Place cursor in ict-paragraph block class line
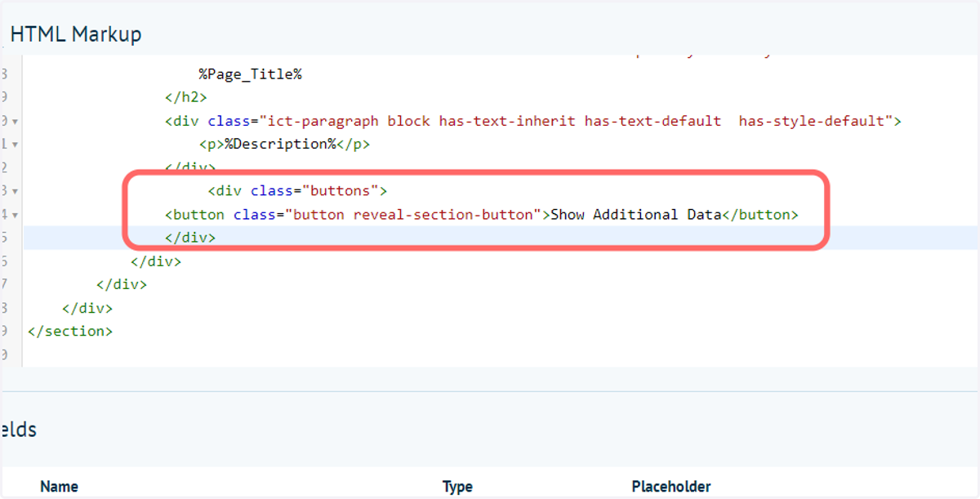This screenshot has height=499, width=980. click(x=532, y=121)
